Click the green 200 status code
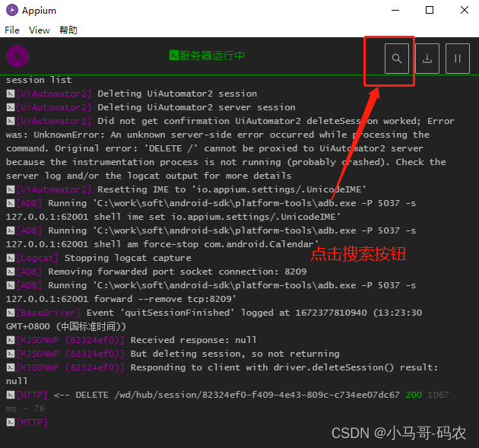The width and height of the screenshot is (479, 448). click(x=414, y=395)
